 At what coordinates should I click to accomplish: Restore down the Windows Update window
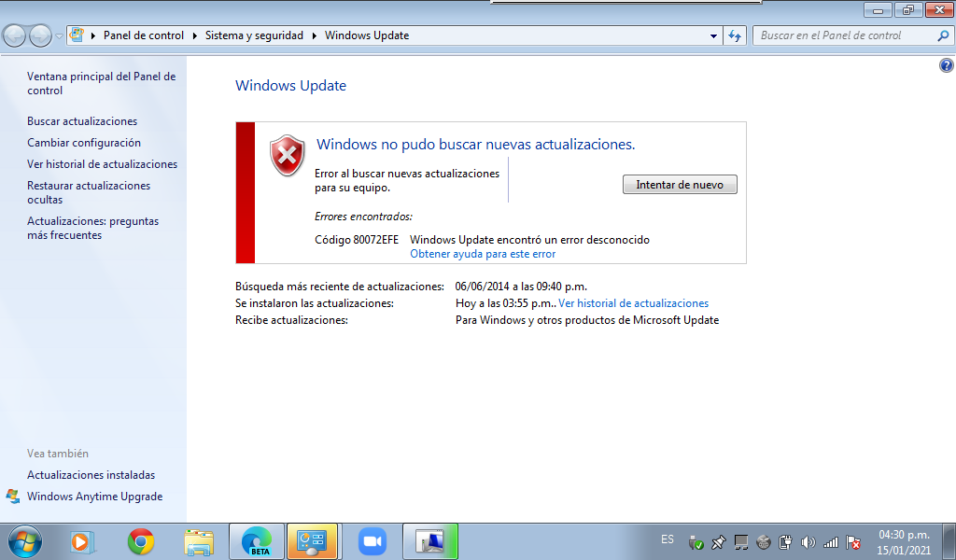pyautogui.click(x=908, y=9)
